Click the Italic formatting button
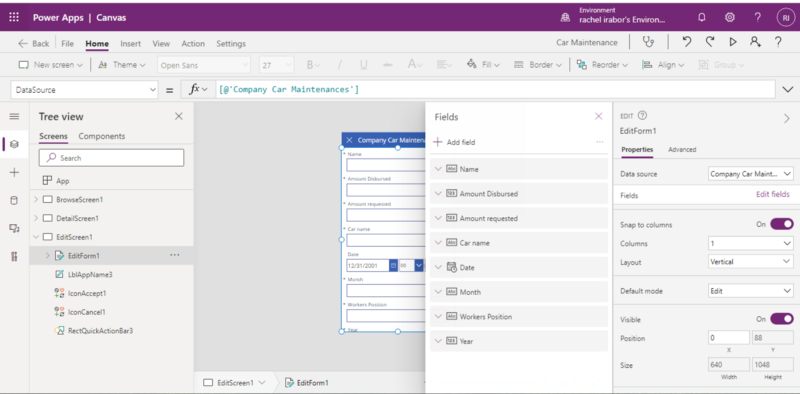The height and width of the screenshot is (394, 800). pos(339,65)
